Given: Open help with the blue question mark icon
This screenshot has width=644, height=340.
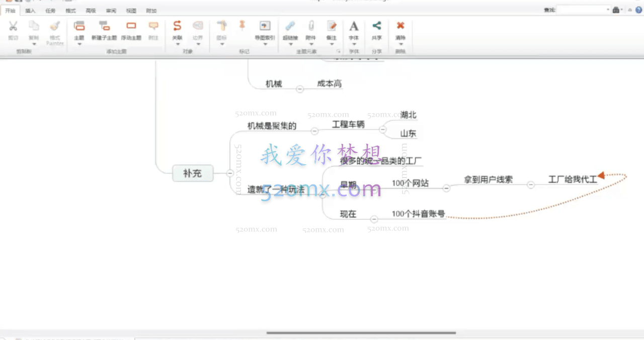Looking at the screenshot, I should click(x=637, y=10).
